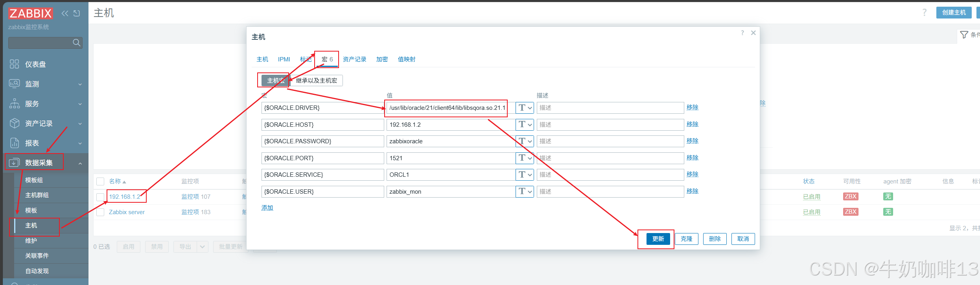Image resolution: width=980 pixels, height=285 pixels.
Task: Select the 主机宏 toggle button
Action: click(x=276, y=80)
